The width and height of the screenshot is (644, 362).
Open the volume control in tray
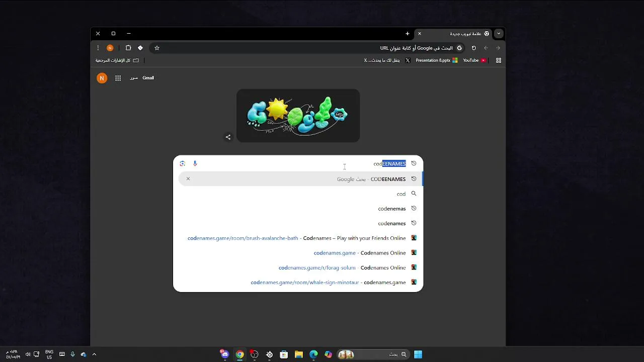[x=28, y=354]
